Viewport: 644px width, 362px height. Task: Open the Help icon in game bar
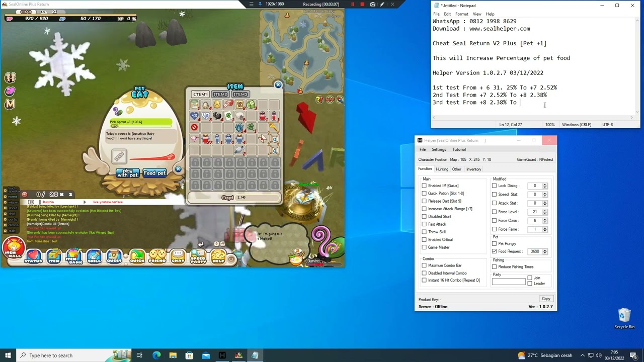(218, 256)
